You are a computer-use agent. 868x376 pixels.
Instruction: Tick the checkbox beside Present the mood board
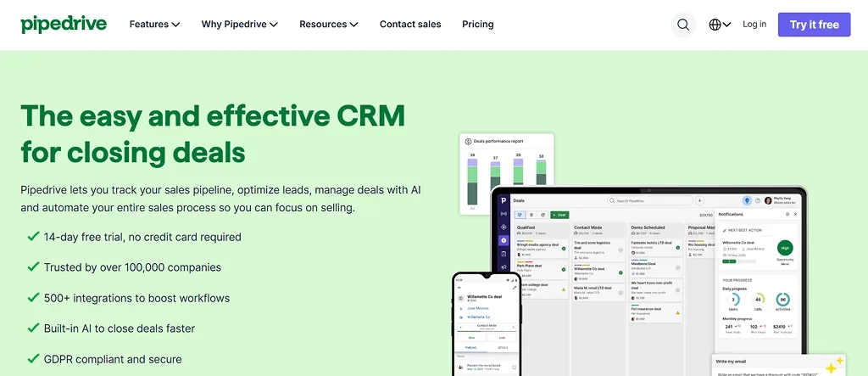click(515, 368)
